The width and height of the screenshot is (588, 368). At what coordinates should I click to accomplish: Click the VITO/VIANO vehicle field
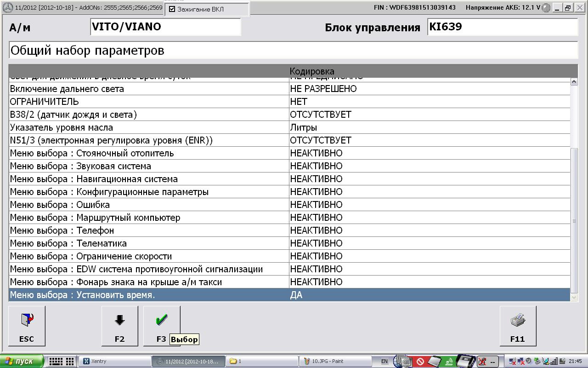pos(165,27)
